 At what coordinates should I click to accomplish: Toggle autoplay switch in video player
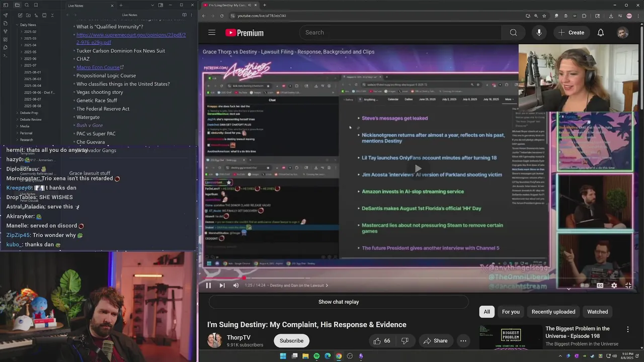[584, 286]
